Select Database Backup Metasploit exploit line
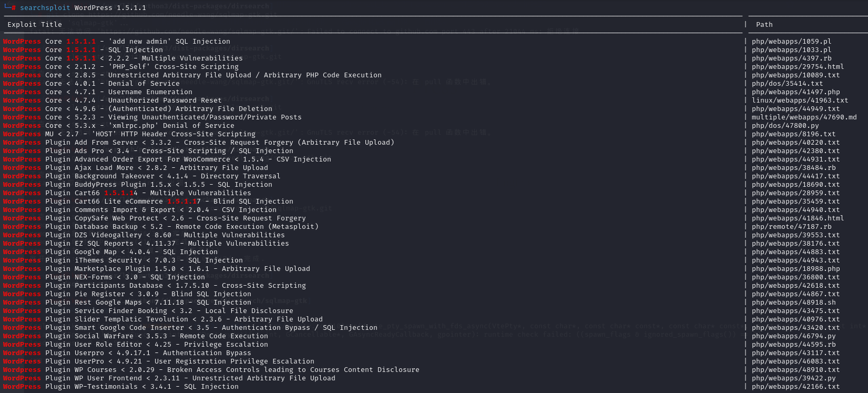 point(161,226)
